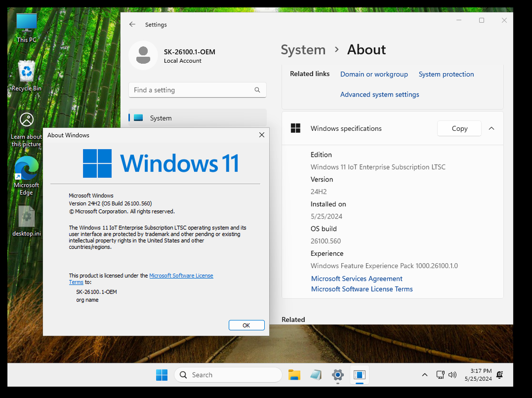532x398 pixels.
Task: Click the Windows specifications logo icon
Action: [x=296, y=128]
